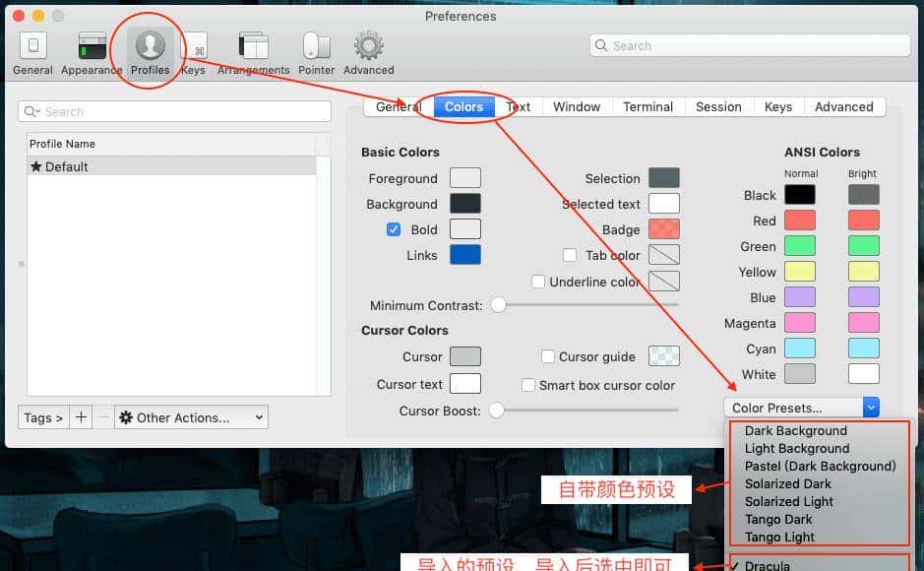Switch to the Terminal tab
Screen dimensions: 924x571
647,106
